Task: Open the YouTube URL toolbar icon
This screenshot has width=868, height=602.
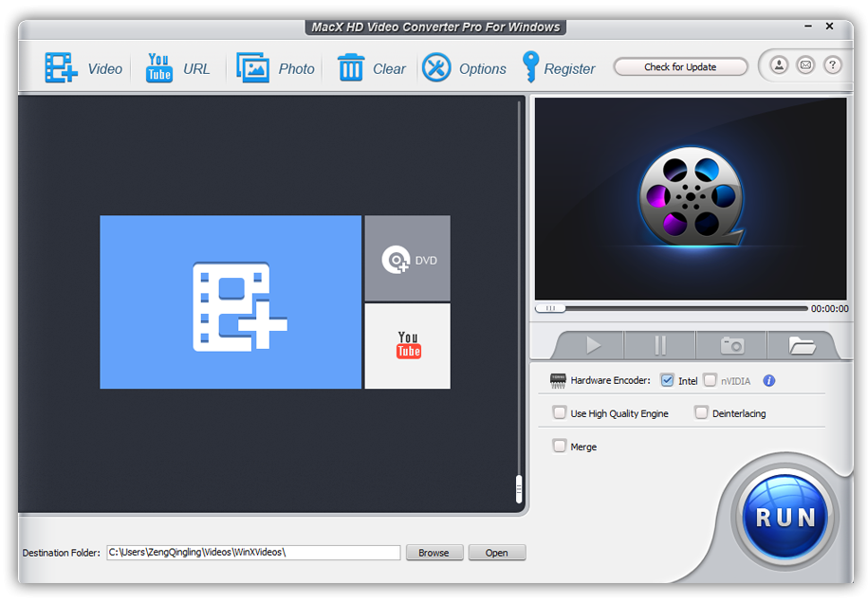Action: (x=158, y=68)
